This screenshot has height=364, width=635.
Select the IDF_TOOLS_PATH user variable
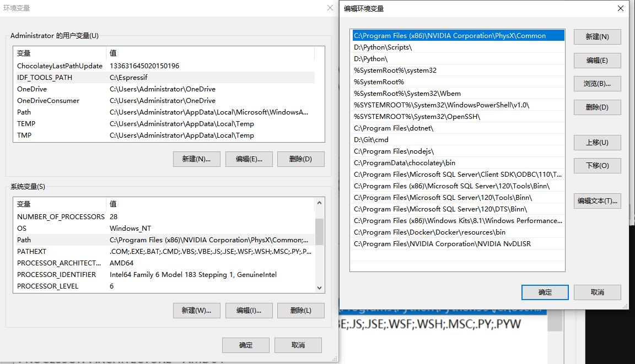pyautogui.click(x=164, y=77)
